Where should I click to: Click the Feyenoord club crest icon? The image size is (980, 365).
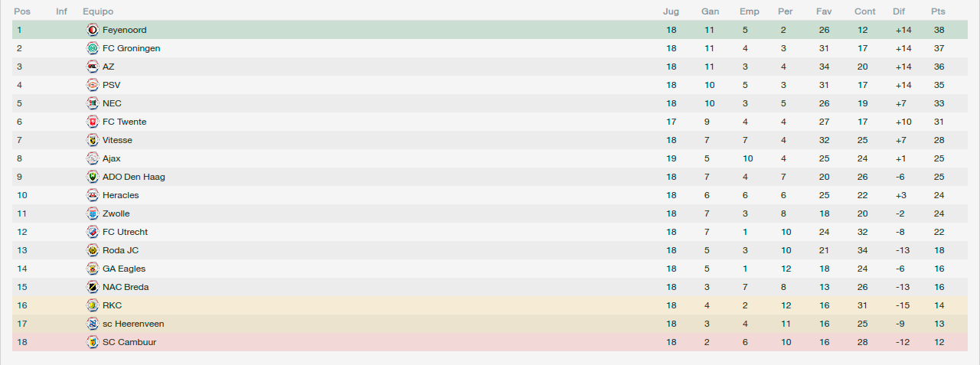click(x=93, y=30)
